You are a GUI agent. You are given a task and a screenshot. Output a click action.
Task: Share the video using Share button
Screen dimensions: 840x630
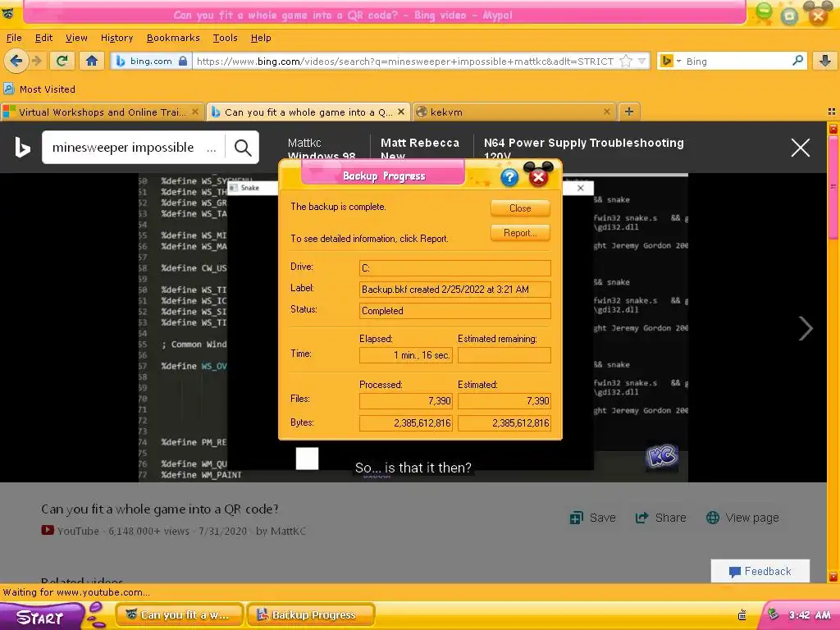[x=660, y=518]
